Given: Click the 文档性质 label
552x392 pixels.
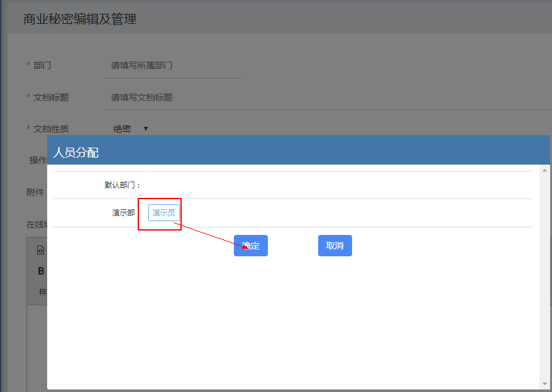Looking at the screenshot, I should coord(51,129).
